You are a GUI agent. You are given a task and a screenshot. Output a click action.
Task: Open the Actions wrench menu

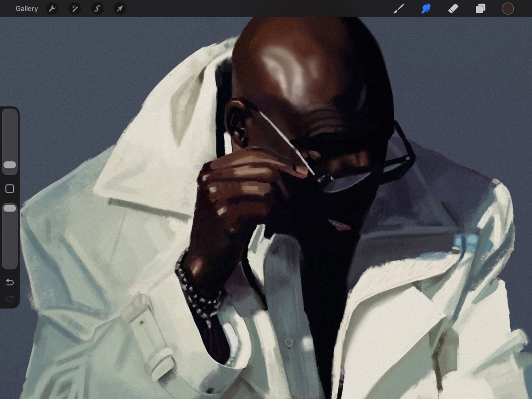[x=52, y=8]
